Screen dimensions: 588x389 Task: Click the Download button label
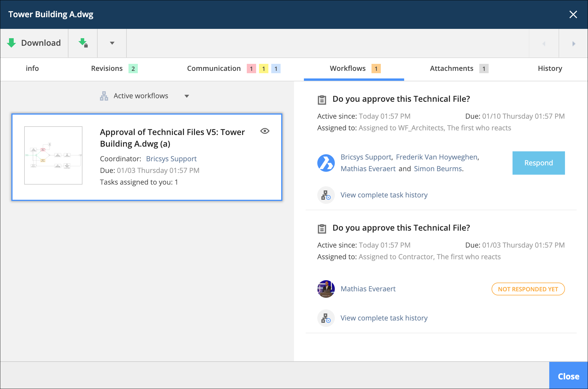[x=41, y=43]
